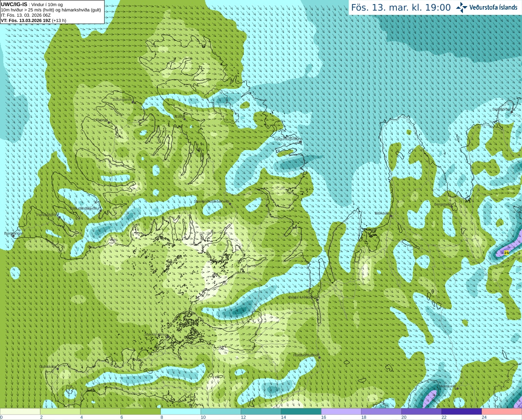The width and height of the screenshot is (522, 420).
Task: Click the Bergstaðir station label
Action: (442, 204)
